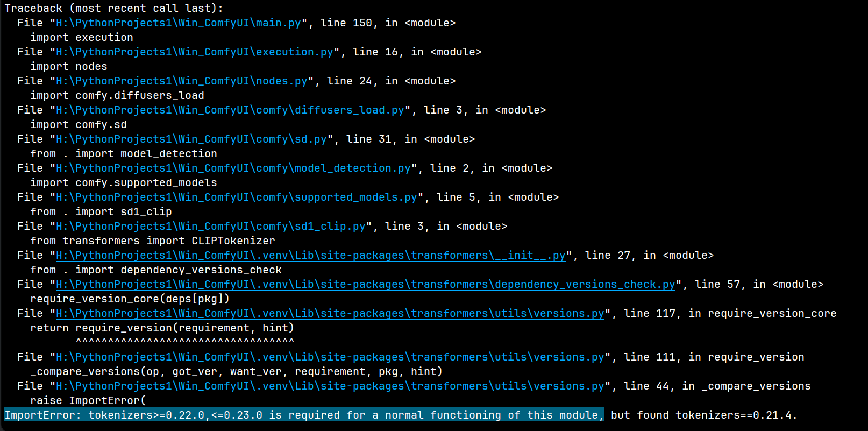The height and width of the screenshot is (431, 868).
Task: Click the "line 27, in <module>" text
Action: [650, 256]
